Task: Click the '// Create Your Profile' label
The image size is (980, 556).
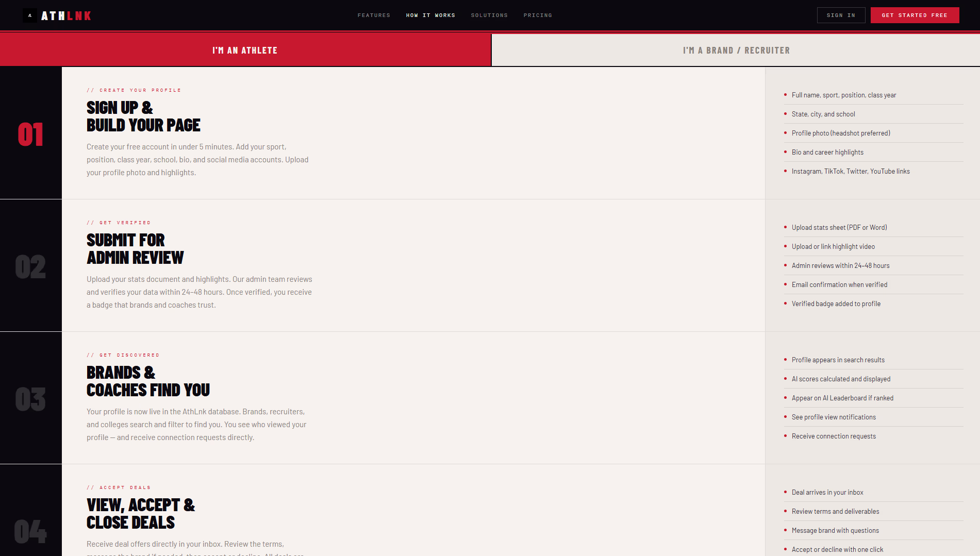Action: 134,90
